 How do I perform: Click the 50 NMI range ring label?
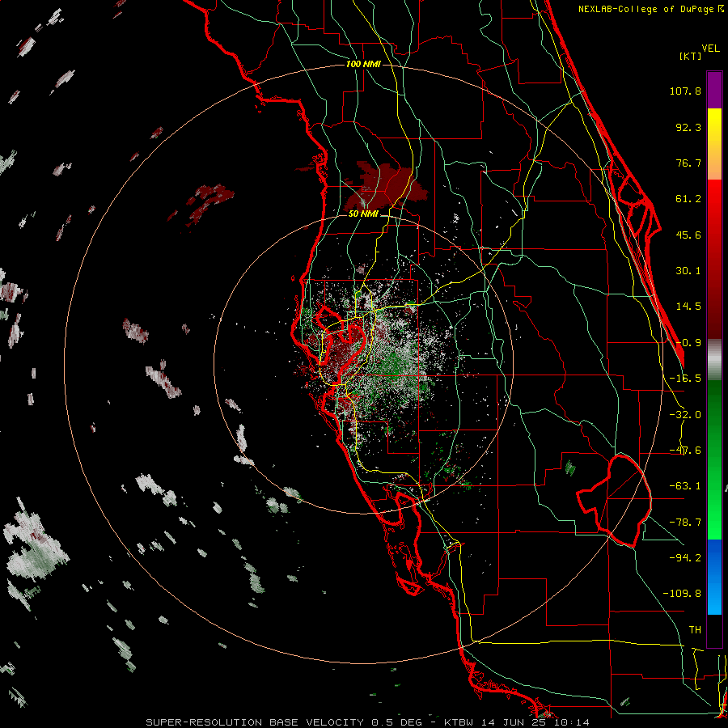tap(363, 214)
